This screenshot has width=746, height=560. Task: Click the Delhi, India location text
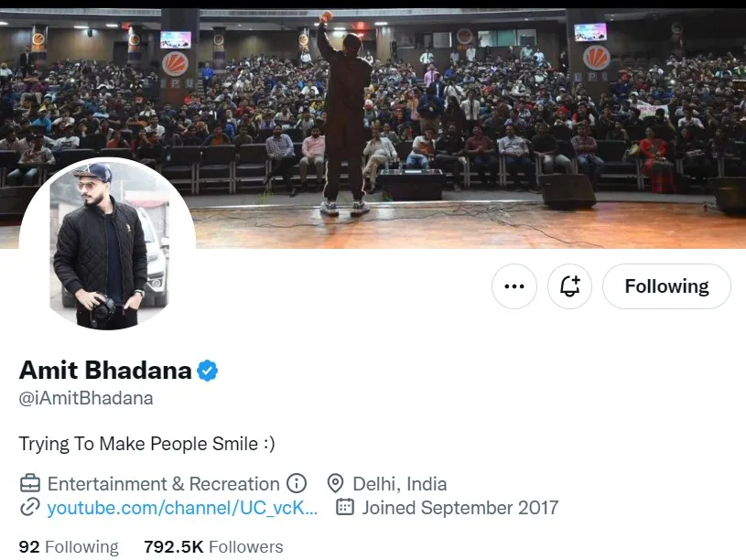tap(400, 484)
